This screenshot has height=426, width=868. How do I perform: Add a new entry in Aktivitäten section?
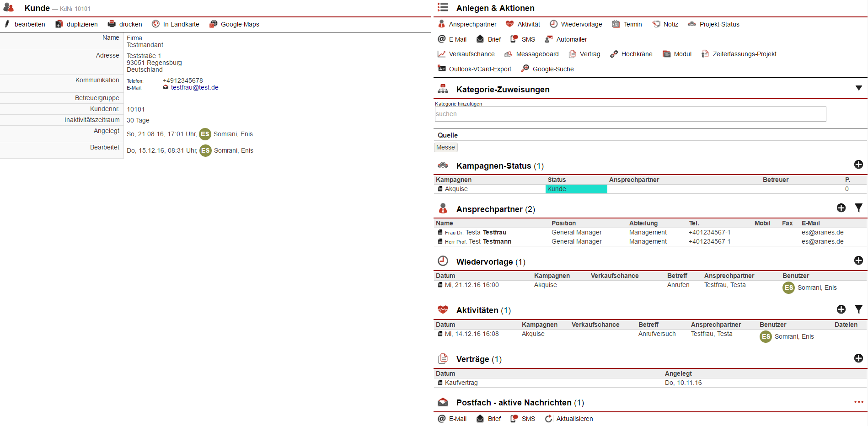[x=841, y=309]
